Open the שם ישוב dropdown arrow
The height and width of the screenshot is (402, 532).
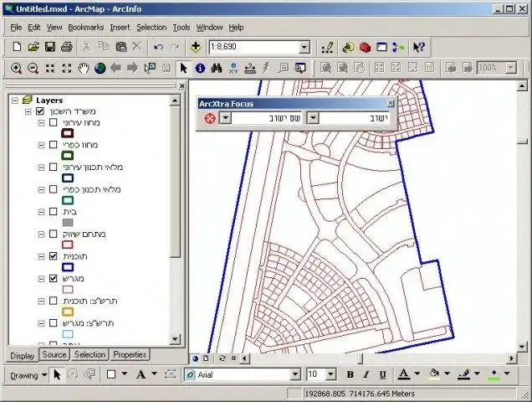click(x=226, y=118)
